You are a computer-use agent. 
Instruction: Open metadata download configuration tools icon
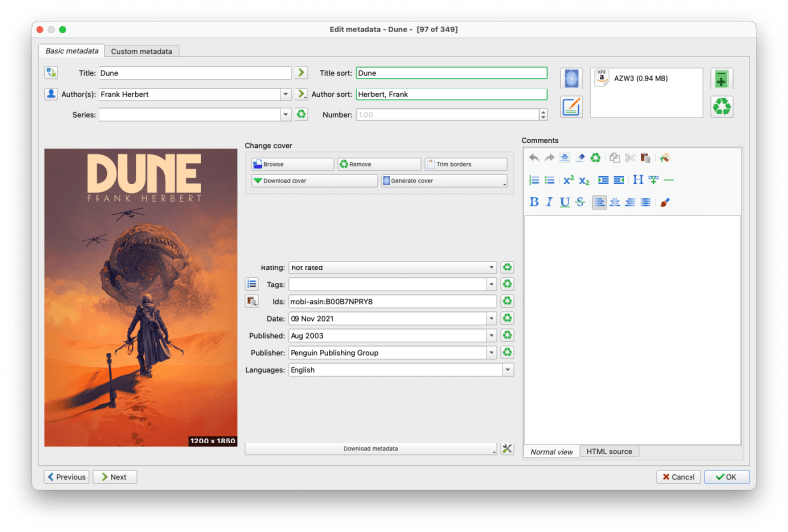point(507,449)
